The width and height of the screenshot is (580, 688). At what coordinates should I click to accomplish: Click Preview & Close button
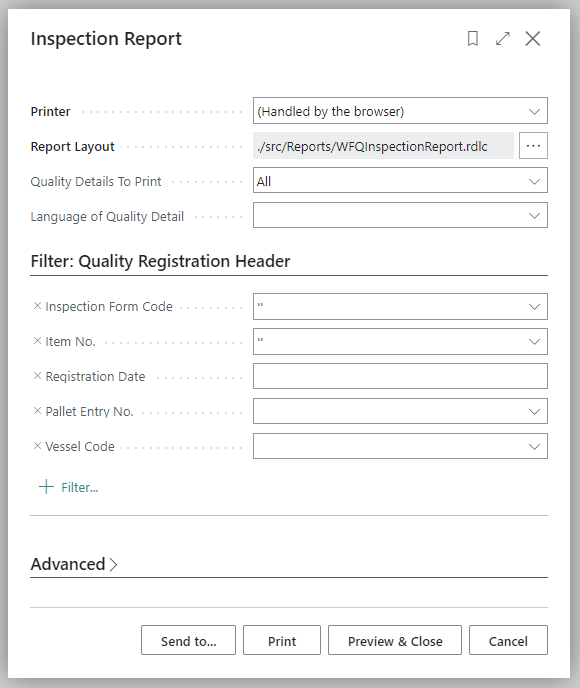[395, 641]
